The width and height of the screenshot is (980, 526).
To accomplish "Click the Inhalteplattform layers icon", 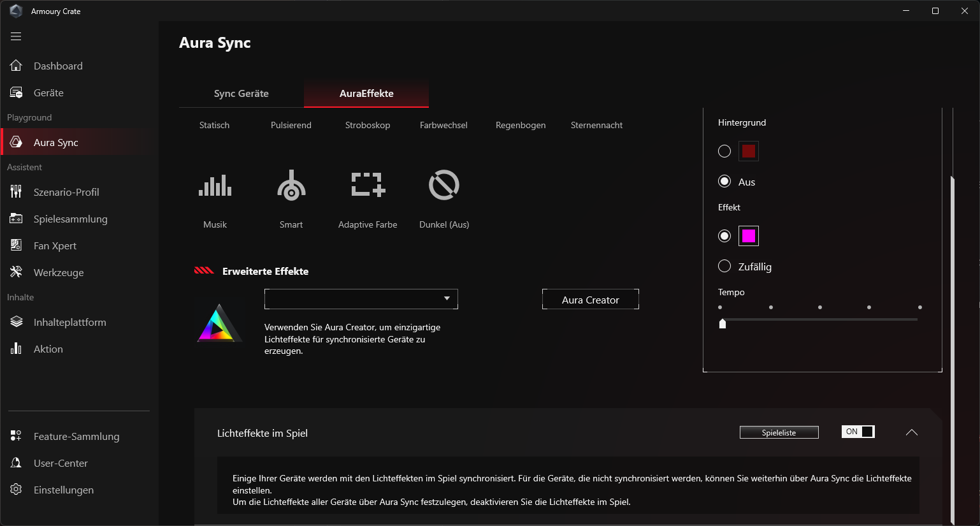I will [x=16, y=322].
